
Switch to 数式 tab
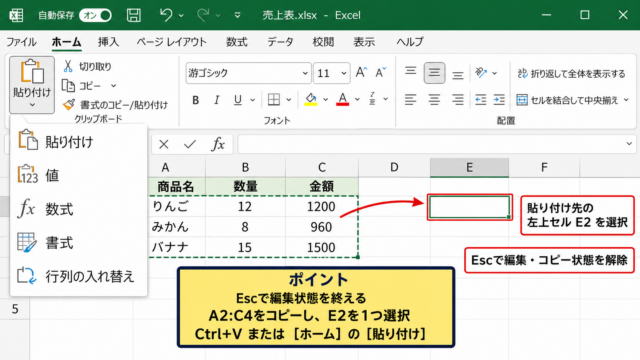click(x=237, y=42)
